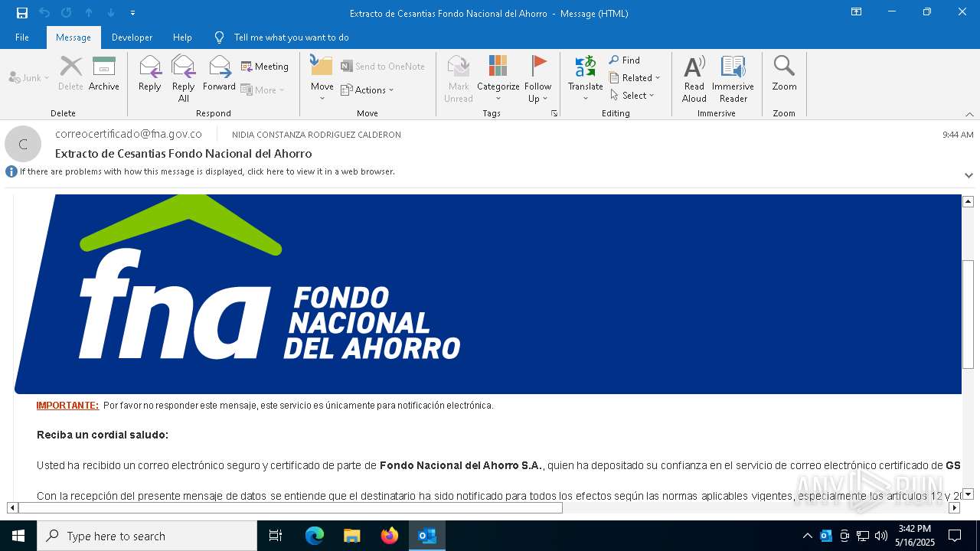
Task: Go to the previous item with the up arrow
Action: click(x=89, y=13)
